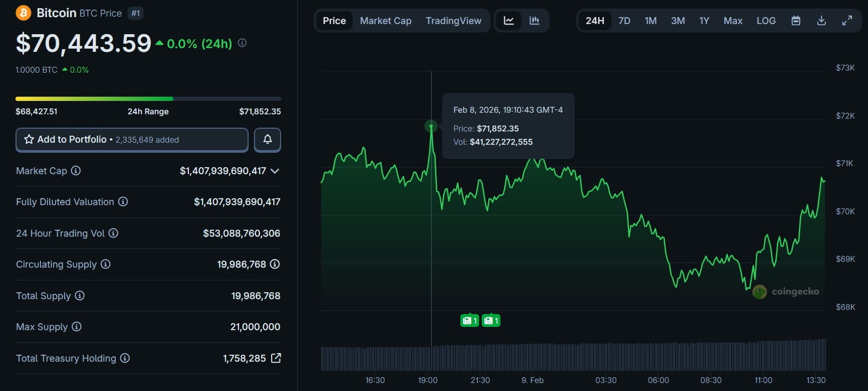Select the Max time range option
Screen dimensions: 868x391
[x=733, y=21]
